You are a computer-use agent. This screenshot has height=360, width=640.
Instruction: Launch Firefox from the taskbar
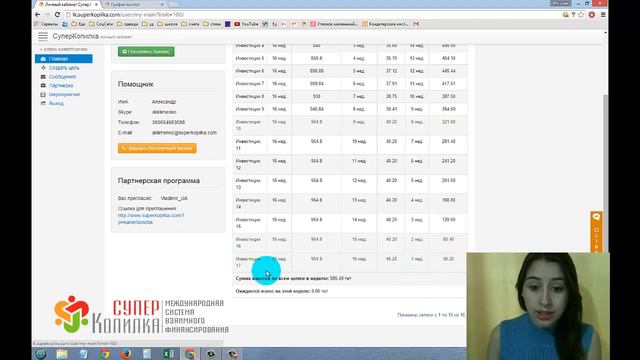[x=126, y=354]
